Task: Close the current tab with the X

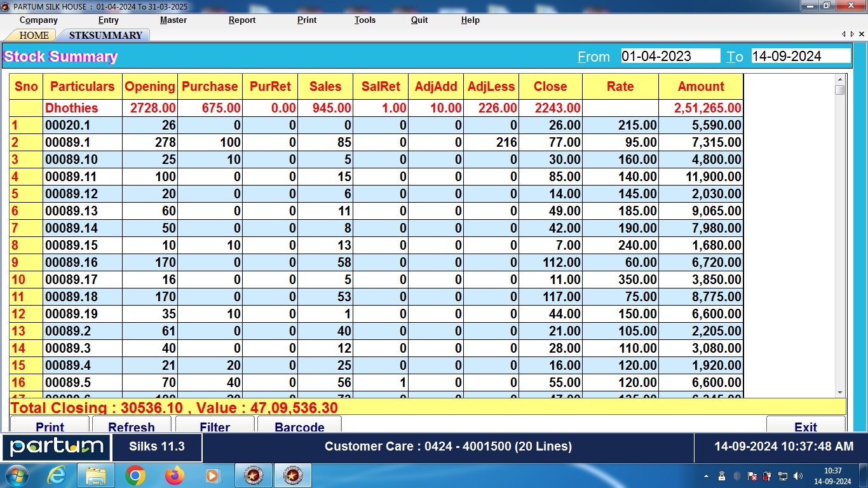Action: click(862, 34)
